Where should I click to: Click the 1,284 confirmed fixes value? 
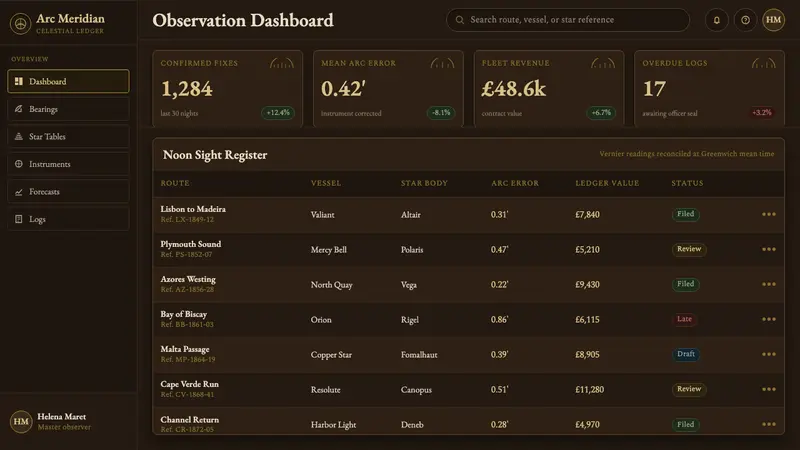186,89
